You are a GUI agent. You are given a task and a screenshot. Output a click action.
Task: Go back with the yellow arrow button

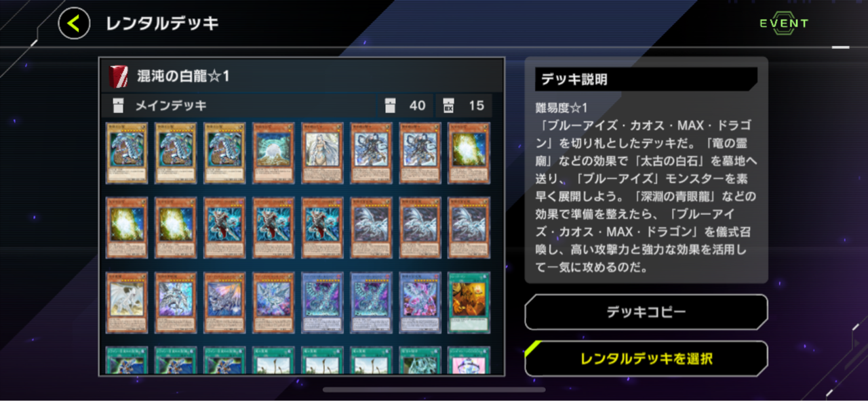coord(74,24)
